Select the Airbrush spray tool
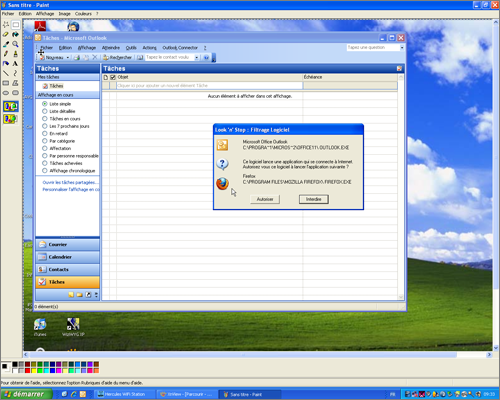 [6, 63]
